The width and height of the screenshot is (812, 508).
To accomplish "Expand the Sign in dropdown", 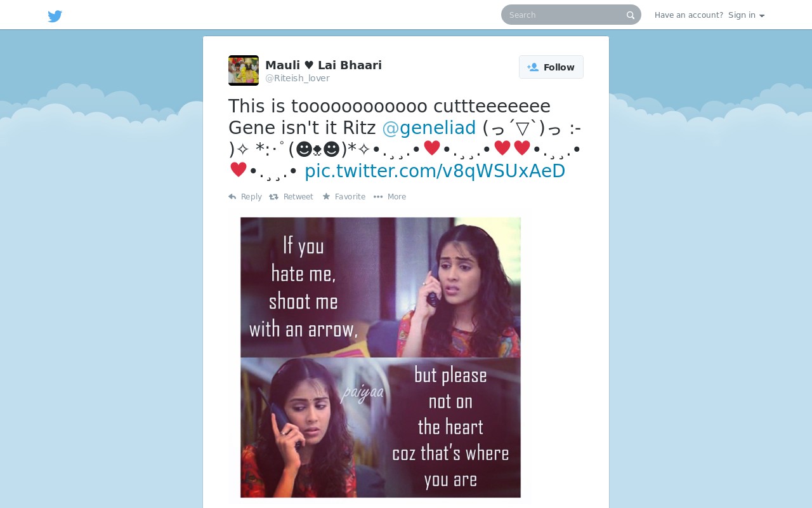I will click(x=746, y=15).
